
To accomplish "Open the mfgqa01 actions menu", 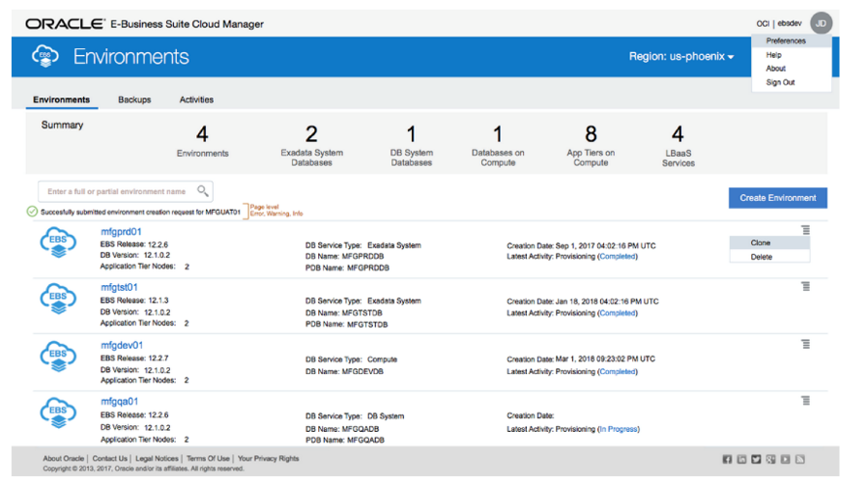I will (x=805, y=400).
